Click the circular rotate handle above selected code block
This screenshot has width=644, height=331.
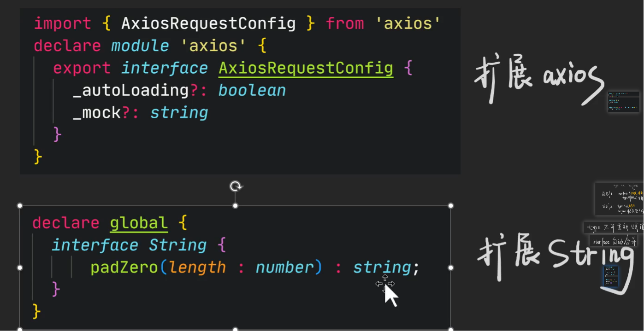pyautogui.click(x=236, y=186)
